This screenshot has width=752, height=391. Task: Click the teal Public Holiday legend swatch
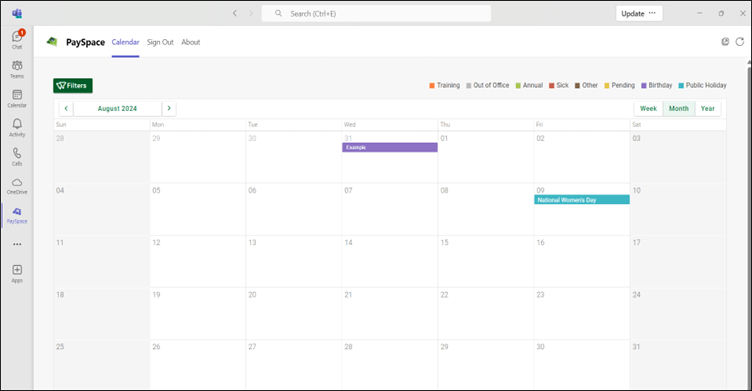click(681, 85)
